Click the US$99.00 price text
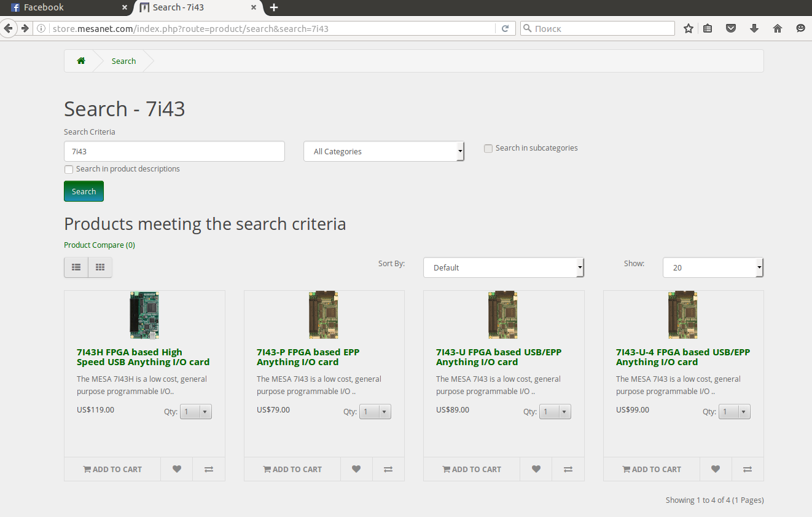This screenshot has width=812, height=517. tap(633, 409)
